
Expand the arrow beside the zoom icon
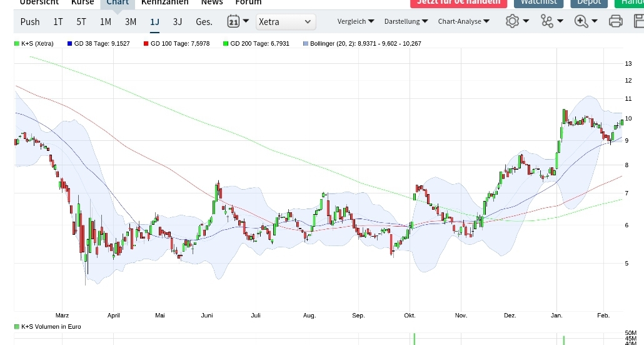click(x=594, y=21)
